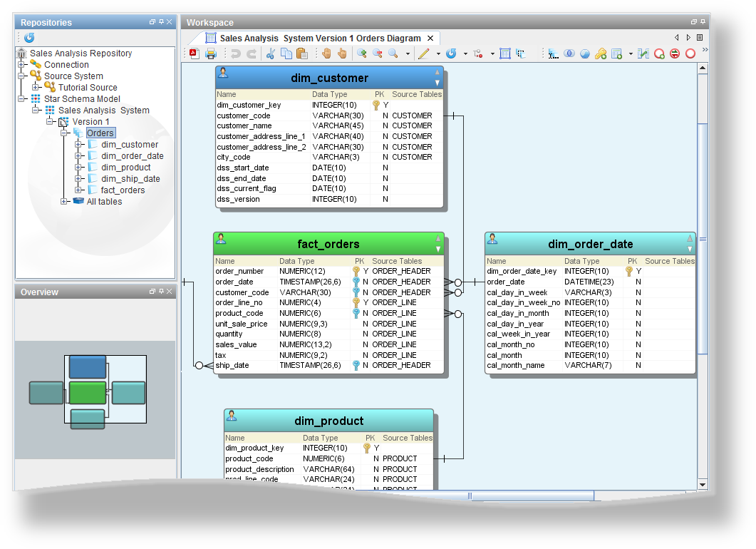Expand the Connection tree node
Image resolution: width=756 pixels, height=549 pixels.
21,65
